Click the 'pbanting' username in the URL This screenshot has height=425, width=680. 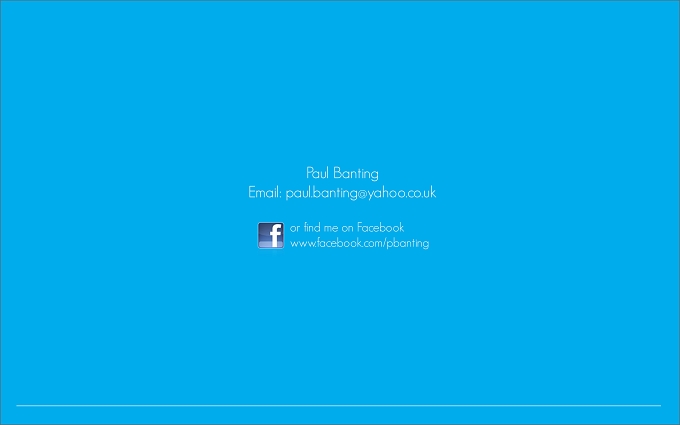point(408,244)
